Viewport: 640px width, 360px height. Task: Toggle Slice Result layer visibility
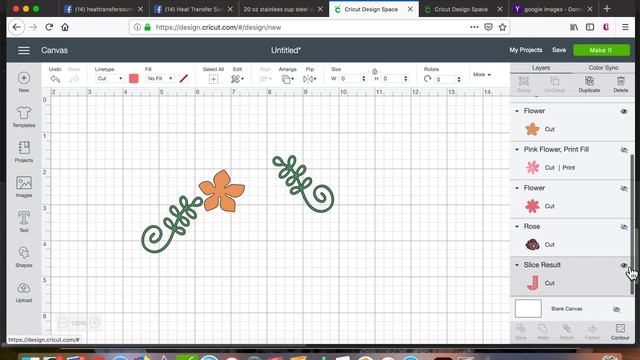tap(624, 265)
